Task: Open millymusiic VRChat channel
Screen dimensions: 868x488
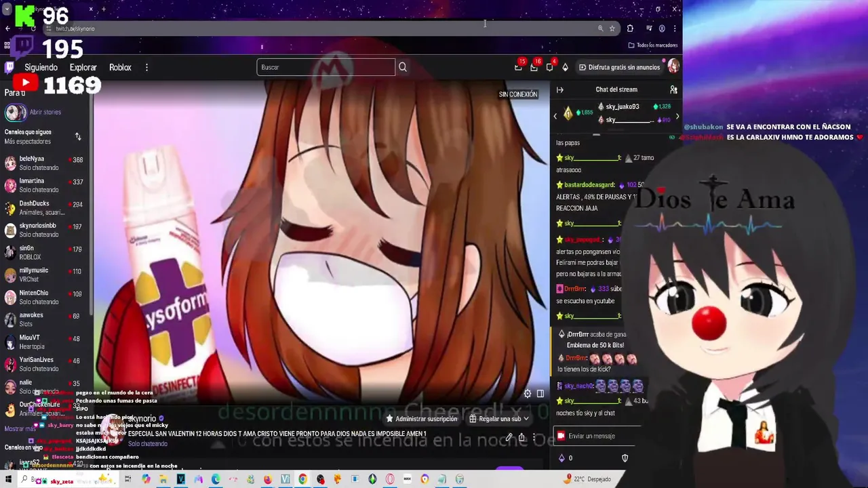Action: 43,275
